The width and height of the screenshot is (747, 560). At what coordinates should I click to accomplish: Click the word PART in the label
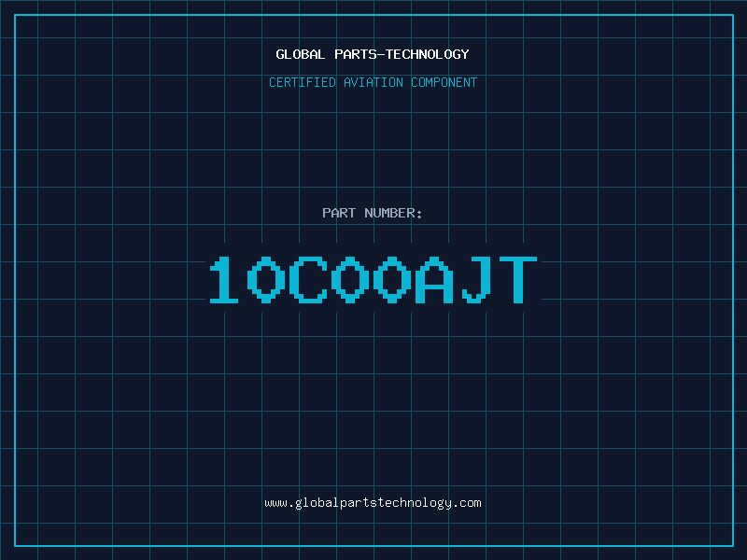[339, 213]
